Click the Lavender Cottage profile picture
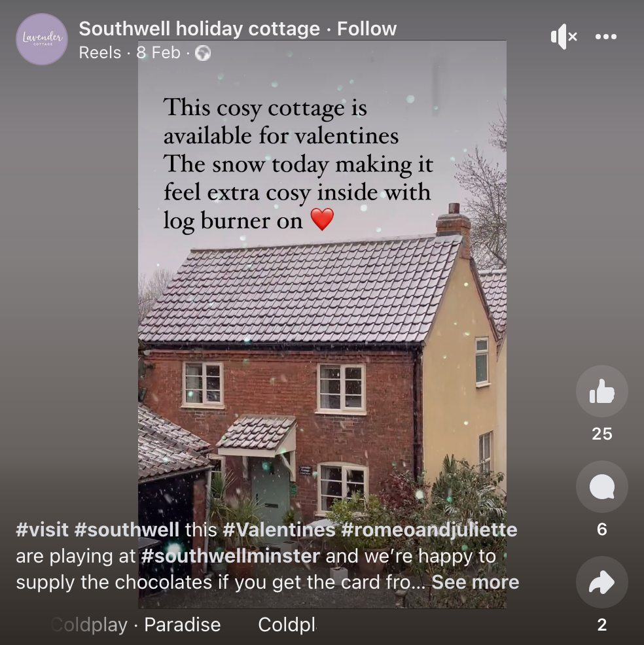This screenshot has width=644, height=645. click(42, 39)
